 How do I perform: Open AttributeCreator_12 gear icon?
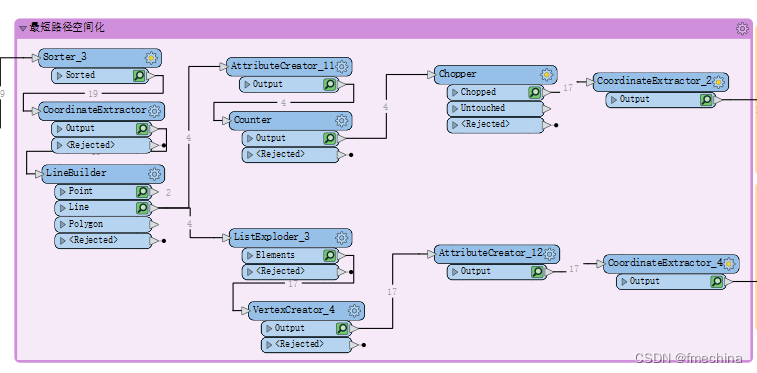pyautogui.click(x=549, y=254)
